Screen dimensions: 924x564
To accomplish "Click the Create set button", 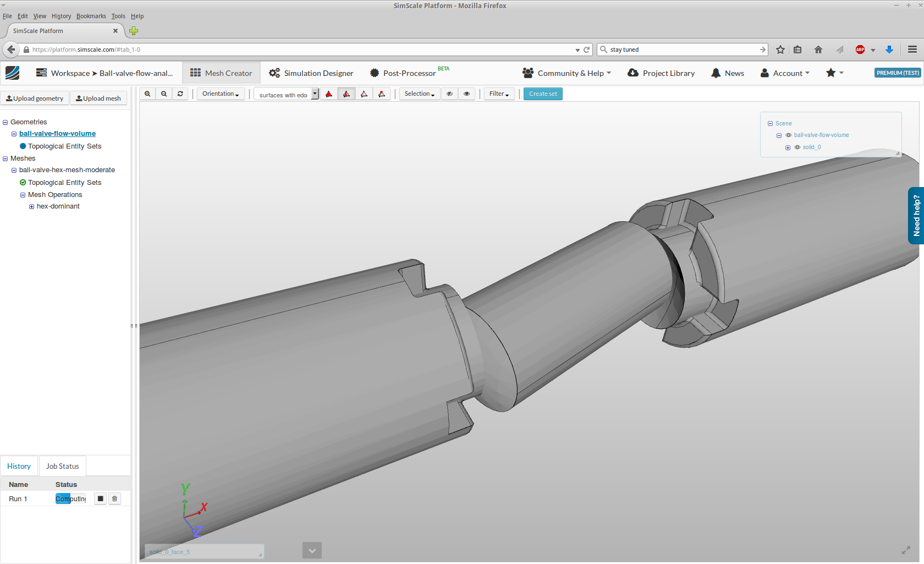I will 543,94.
